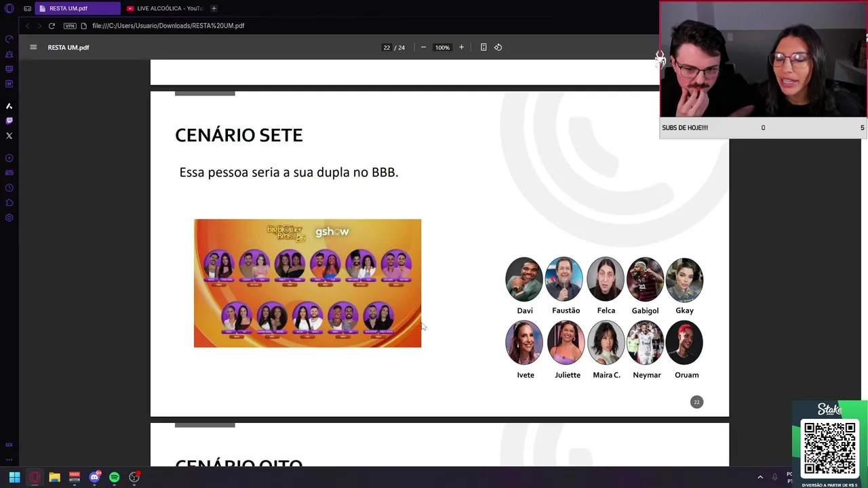Click the Stake QR code overlay
The height and width of the screenshot is (488, 868).
(829, 449)
